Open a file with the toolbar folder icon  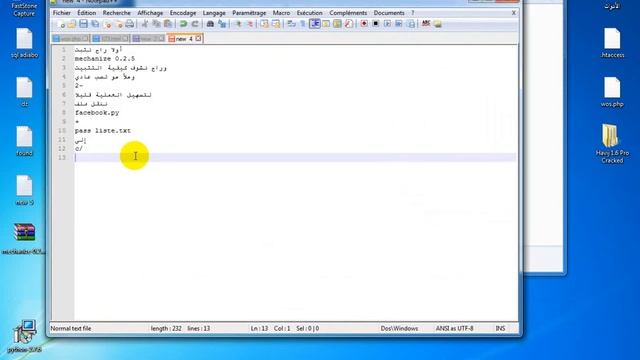(x=72, y=24)
